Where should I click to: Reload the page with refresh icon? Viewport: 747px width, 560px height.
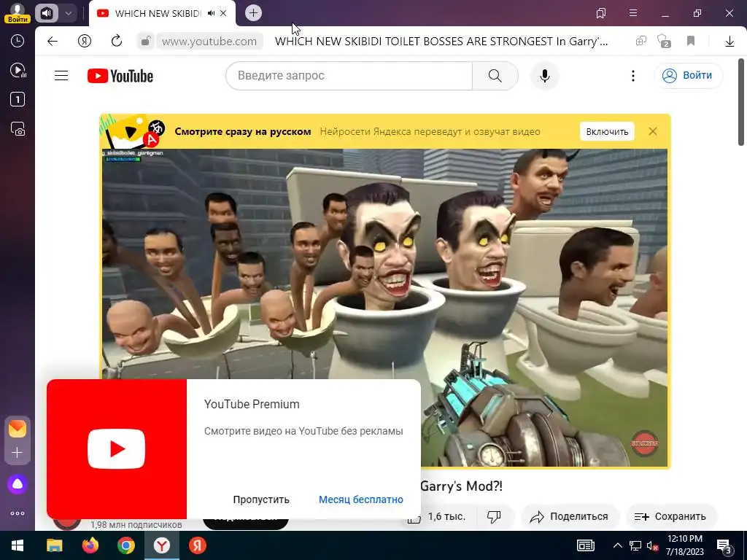pos(116,42)
